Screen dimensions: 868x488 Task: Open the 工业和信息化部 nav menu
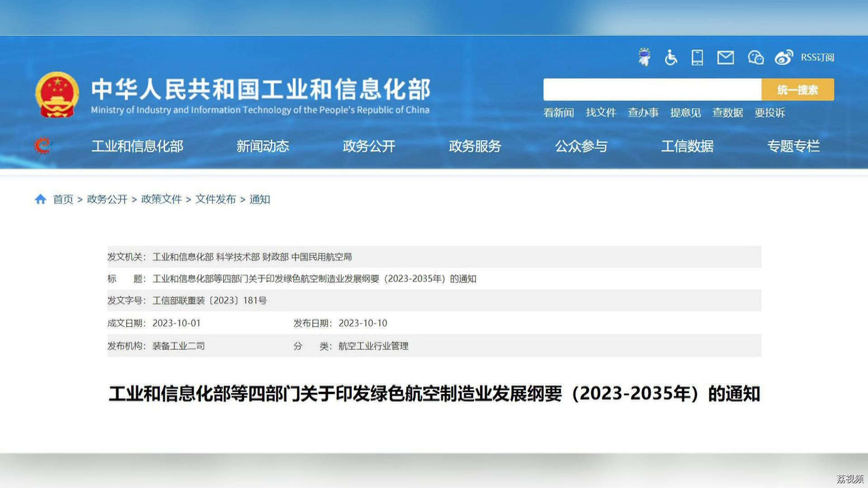tap(137, 146)
